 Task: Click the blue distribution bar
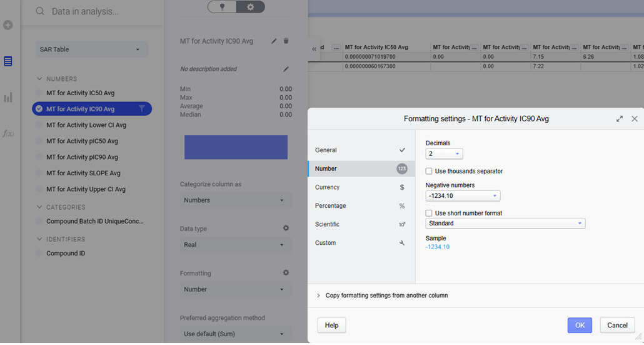[236, 147]
